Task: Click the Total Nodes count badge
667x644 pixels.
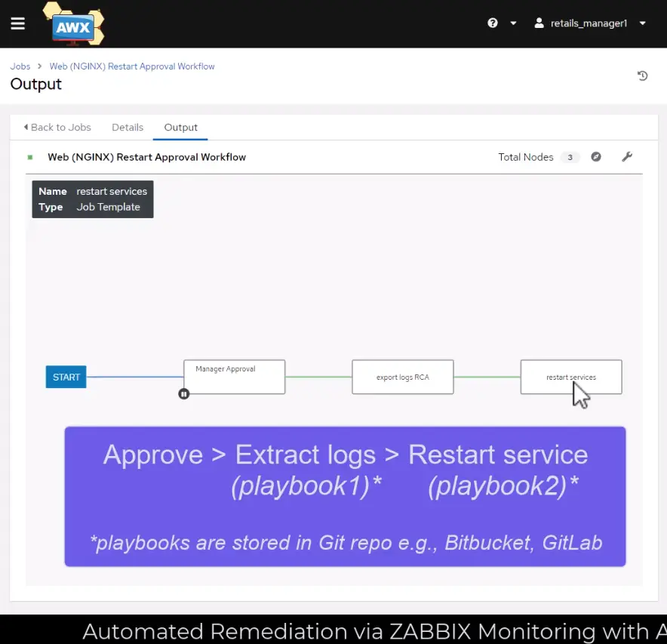Action: [x=570, y=157]
